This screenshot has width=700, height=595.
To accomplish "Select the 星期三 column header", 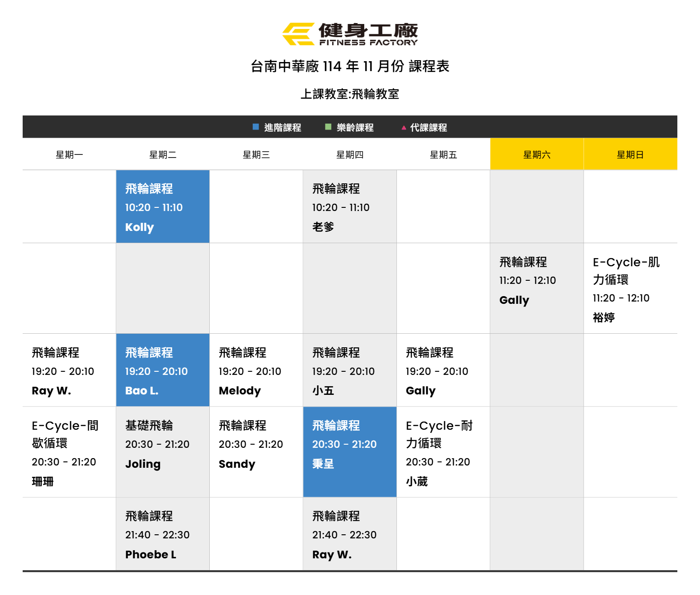I will coord(256,155).
